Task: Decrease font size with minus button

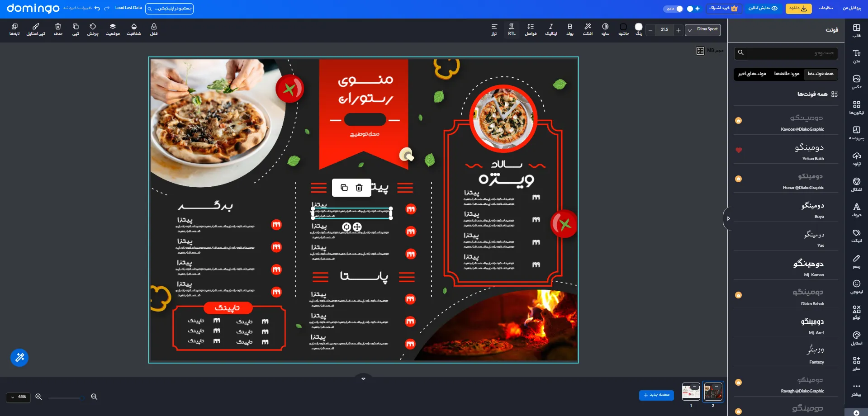Action: coord(650,30)
